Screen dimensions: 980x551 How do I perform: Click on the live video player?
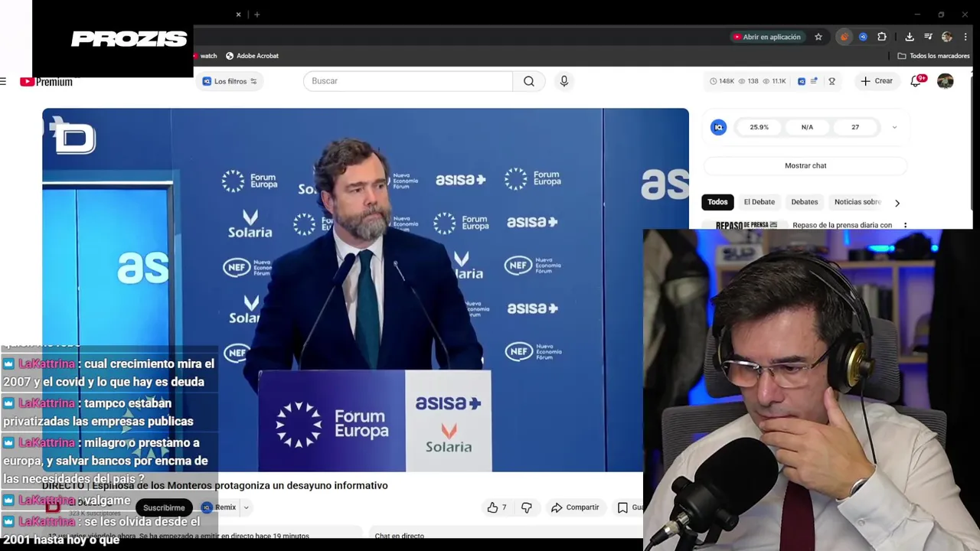pyautogui.click(x=365, y=289)
